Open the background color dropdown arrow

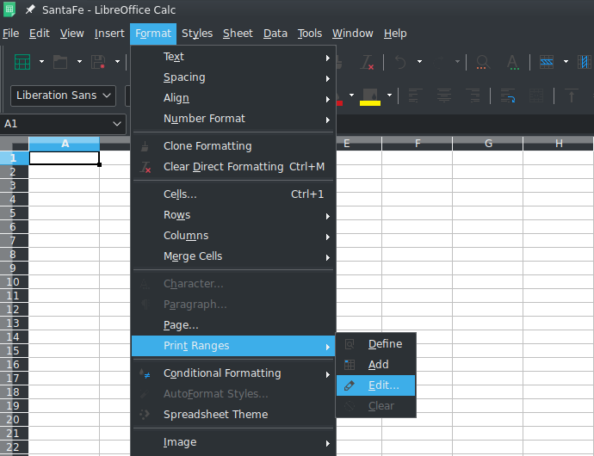coord(389,95)
